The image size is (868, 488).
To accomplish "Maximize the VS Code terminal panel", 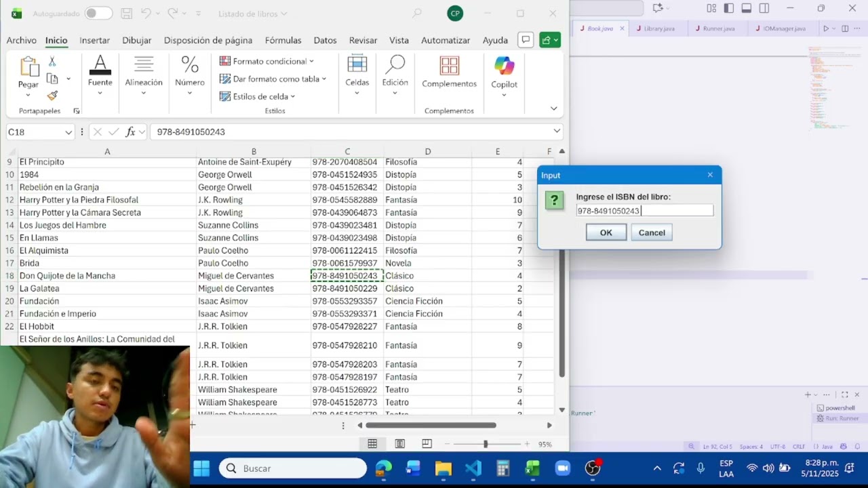I will 844,394.
